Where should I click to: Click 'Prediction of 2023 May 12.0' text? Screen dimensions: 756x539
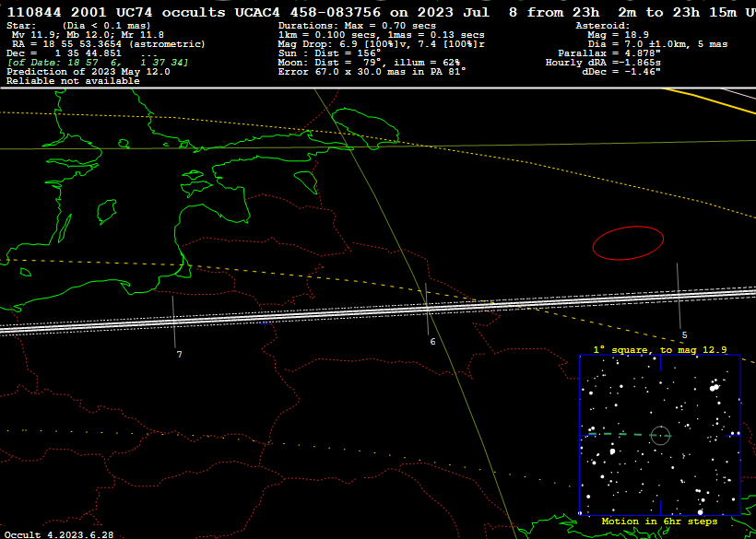click(89, 72)
